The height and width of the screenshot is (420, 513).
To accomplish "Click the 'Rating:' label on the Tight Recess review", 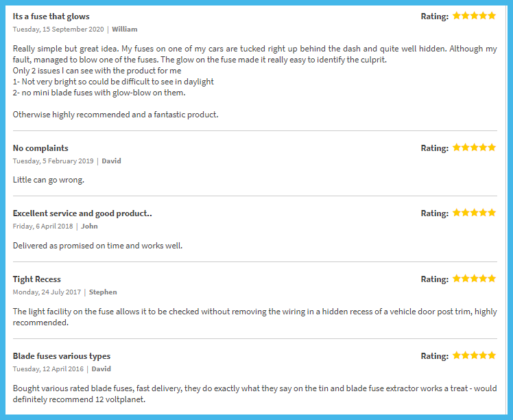I will (x=435, y=279).
